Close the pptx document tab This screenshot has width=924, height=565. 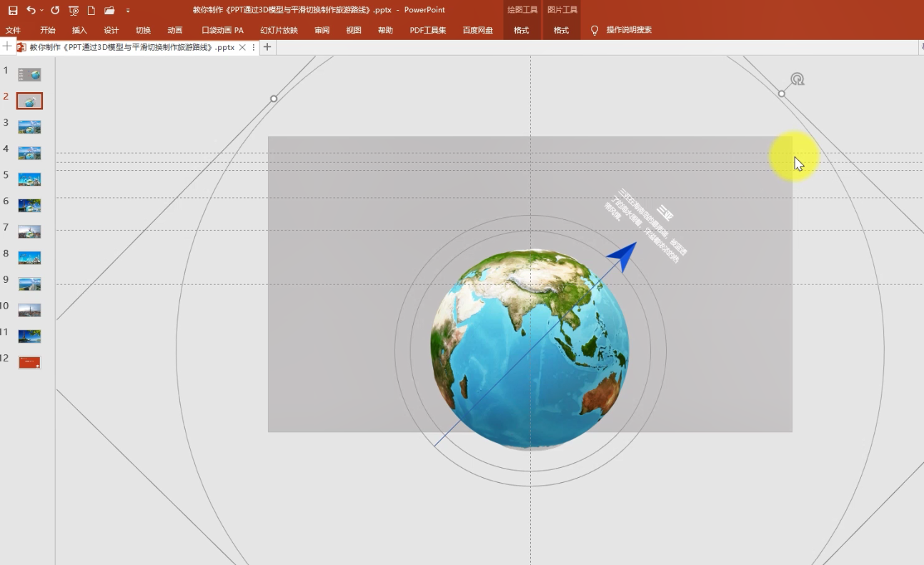(x=242, y=47)
